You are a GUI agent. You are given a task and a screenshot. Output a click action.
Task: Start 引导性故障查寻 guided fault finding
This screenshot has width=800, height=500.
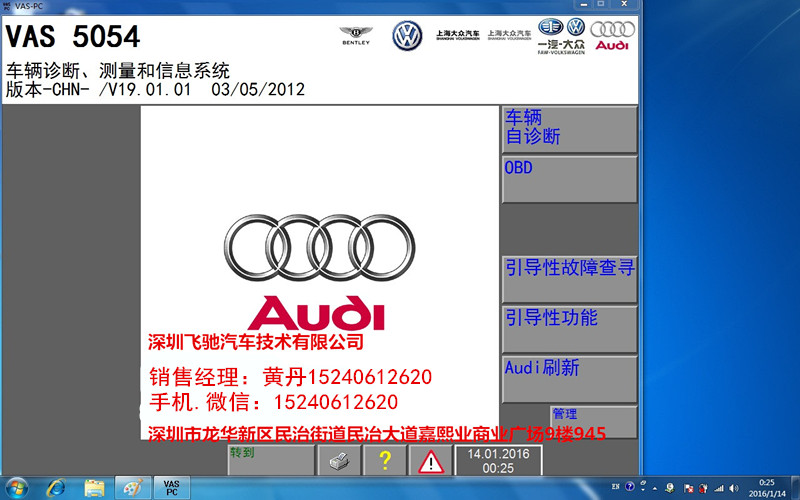click(x=568, y=277)
